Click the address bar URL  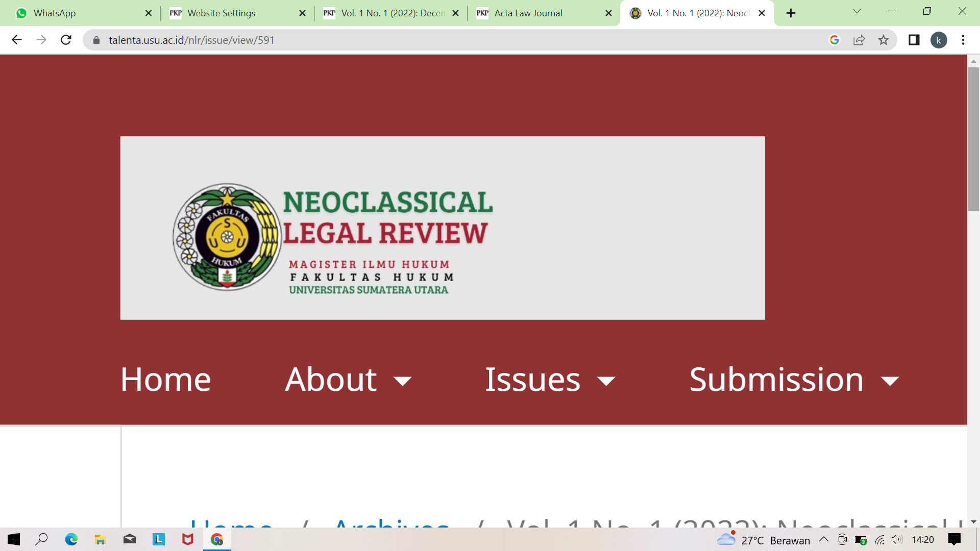pyautogui.click(x=191, y=40)
